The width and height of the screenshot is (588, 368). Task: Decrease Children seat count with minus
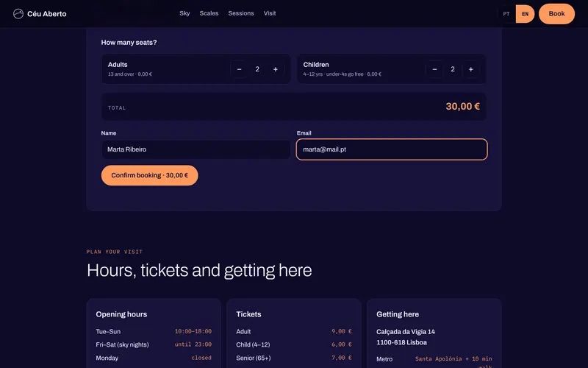[434, 69]
